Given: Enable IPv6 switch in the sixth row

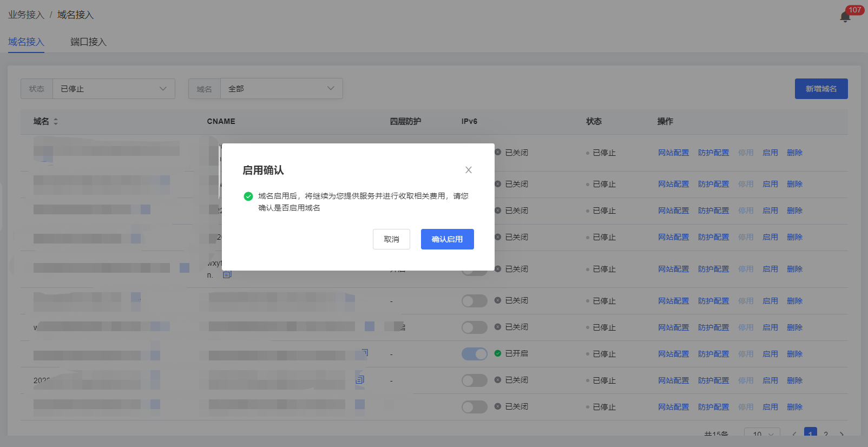Looking at the screenshot, I should coord(475,301).
